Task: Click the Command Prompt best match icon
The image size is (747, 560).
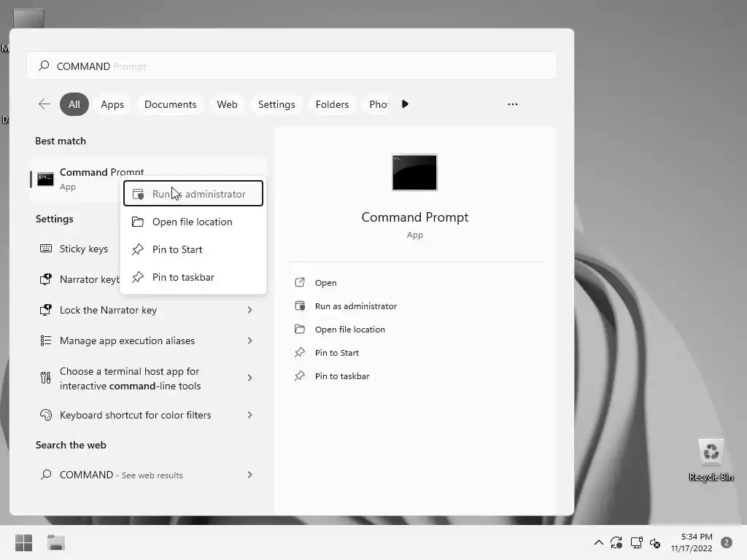Action: pos(46,179)
